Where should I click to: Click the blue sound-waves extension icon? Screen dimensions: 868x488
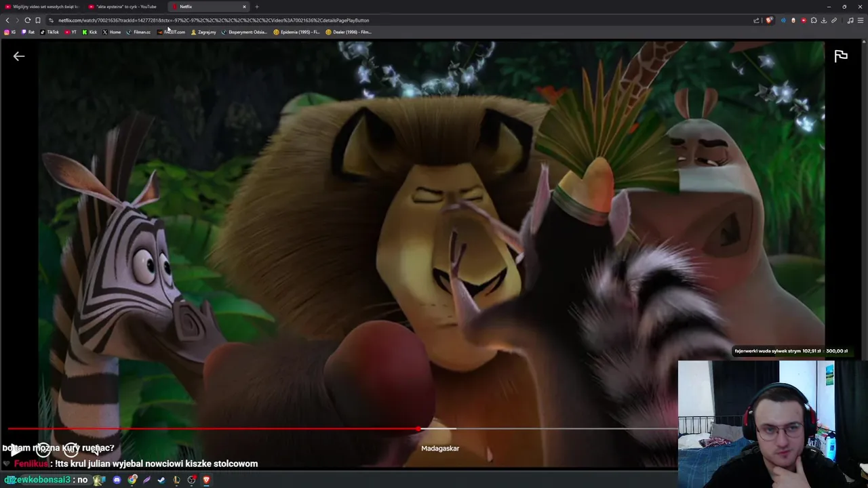pyautogui.click(x=783, y=20)
